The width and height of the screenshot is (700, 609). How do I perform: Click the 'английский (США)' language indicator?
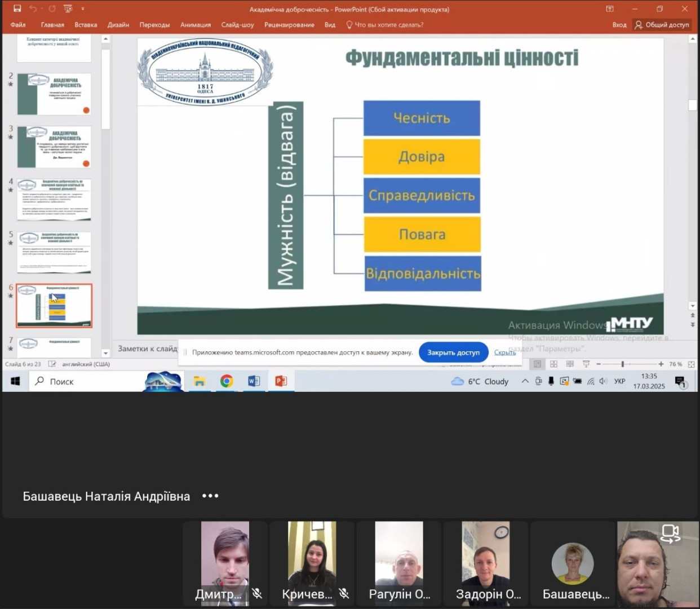click(86, 364)
